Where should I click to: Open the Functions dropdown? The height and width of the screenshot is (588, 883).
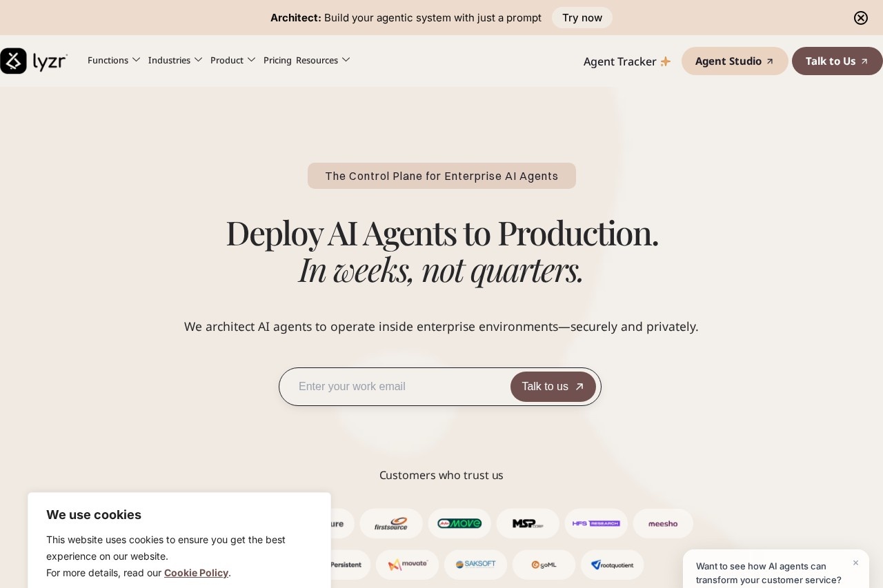click(108, 60)
